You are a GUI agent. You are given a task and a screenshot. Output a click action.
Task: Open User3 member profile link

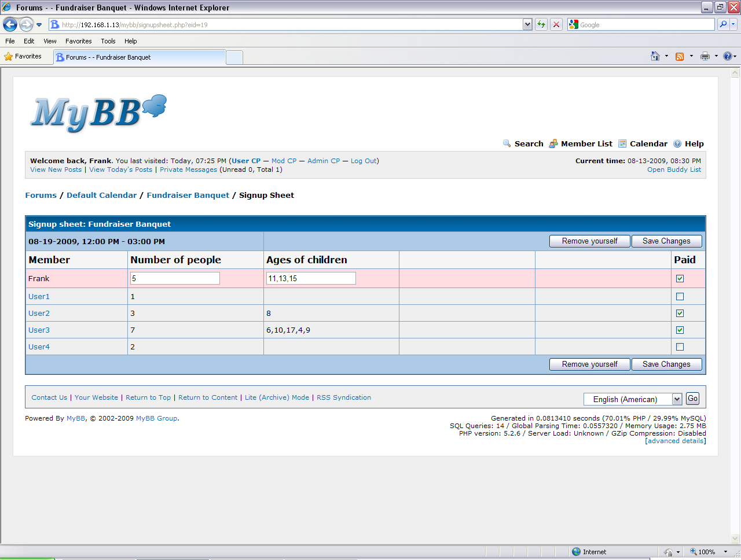click(x=39, y=330)
